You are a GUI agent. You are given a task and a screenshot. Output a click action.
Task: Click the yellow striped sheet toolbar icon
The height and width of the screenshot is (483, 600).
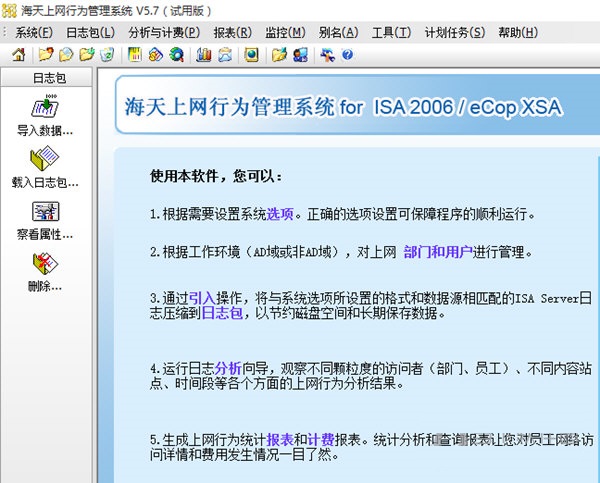[x=135, y=55]
